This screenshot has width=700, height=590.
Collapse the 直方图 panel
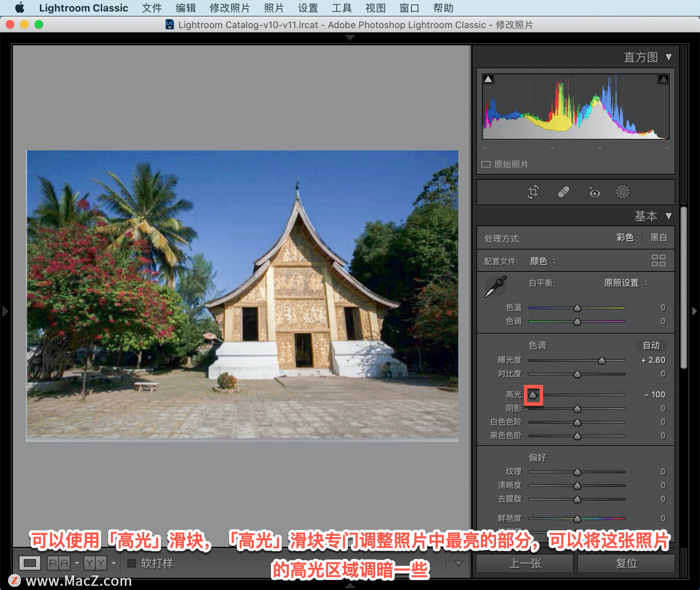click(668, 57)
